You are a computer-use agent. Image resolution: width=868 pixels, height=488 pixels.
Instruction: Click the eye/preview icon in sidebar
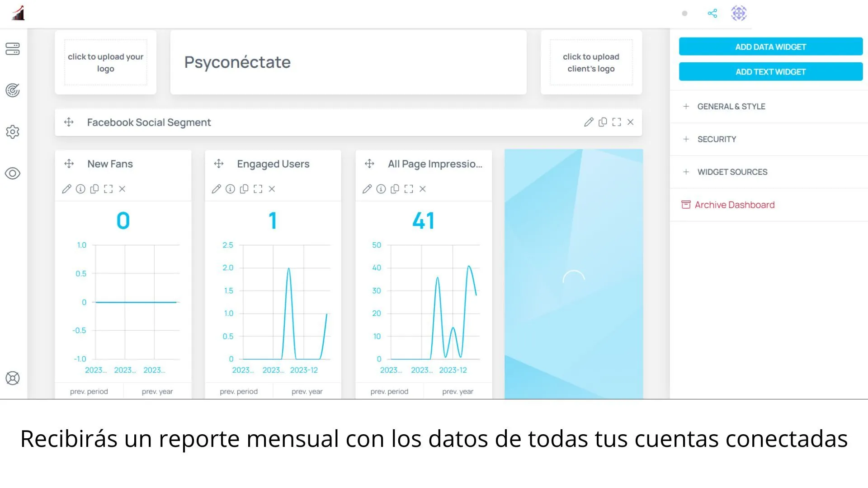pos(13,174)
